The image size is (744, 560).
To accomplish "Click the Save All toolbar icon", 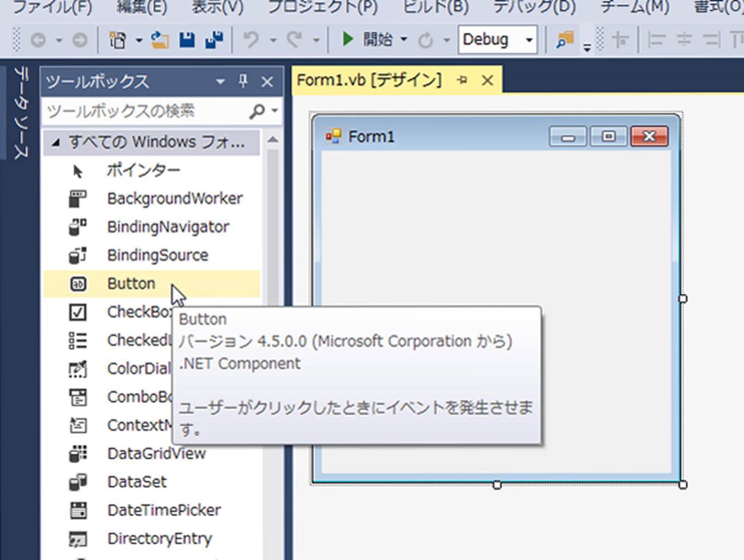I will click(214, 40).
